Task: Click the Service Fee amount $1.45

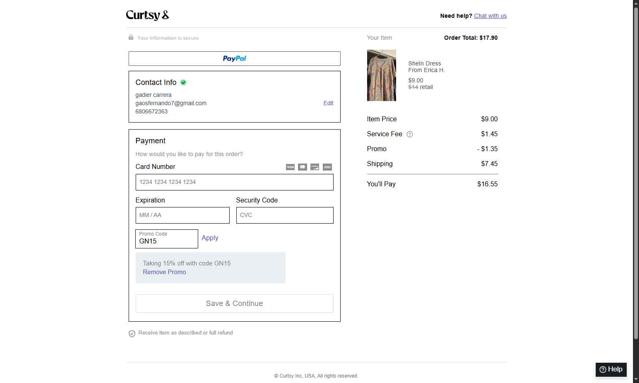Action: [x=489, y=134]
